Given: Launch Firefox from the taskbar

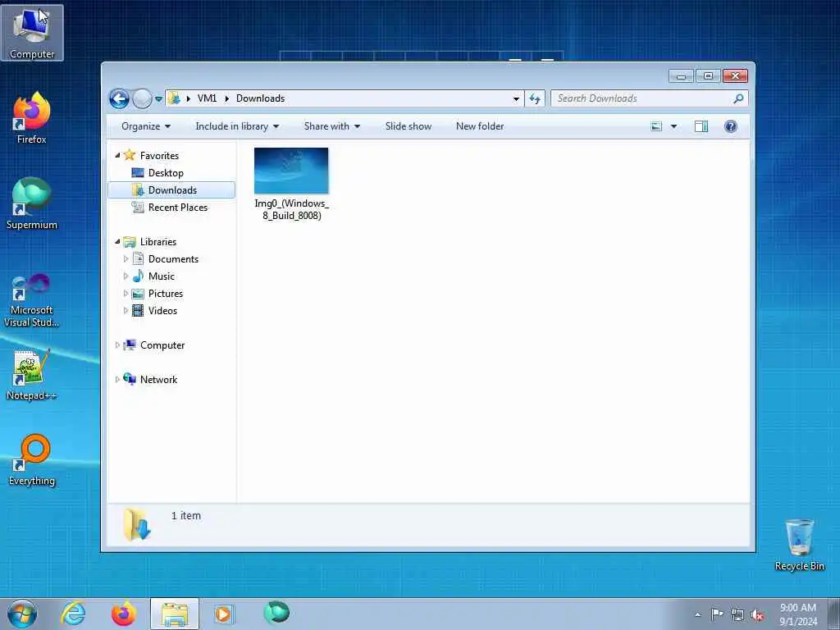Looking at the screenshot, I should [123, 614].
